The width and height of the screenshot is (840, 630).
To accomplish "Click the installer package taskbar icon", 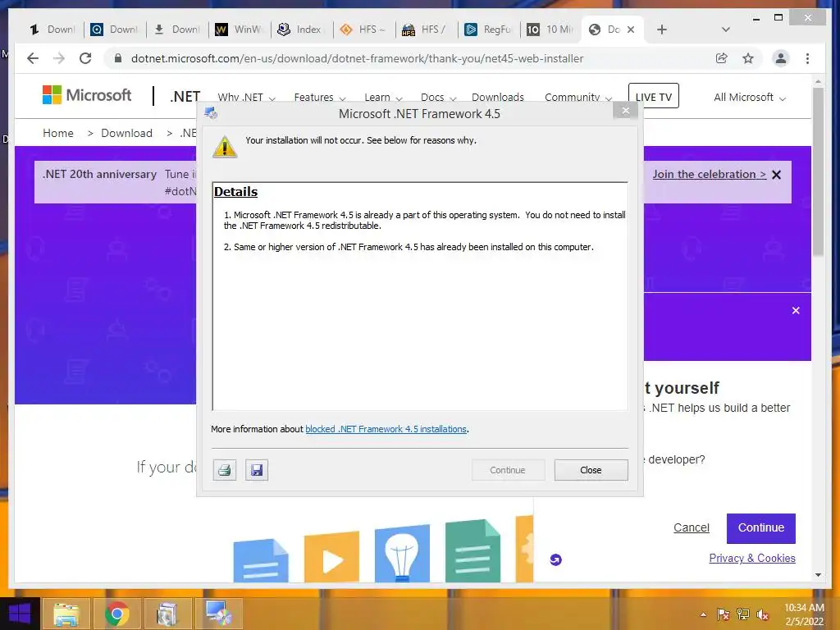I will (167, 614).
